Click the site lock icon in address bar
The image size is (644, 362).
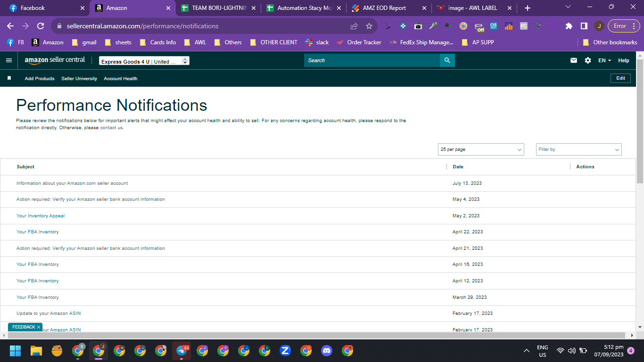tap(59, 26)
